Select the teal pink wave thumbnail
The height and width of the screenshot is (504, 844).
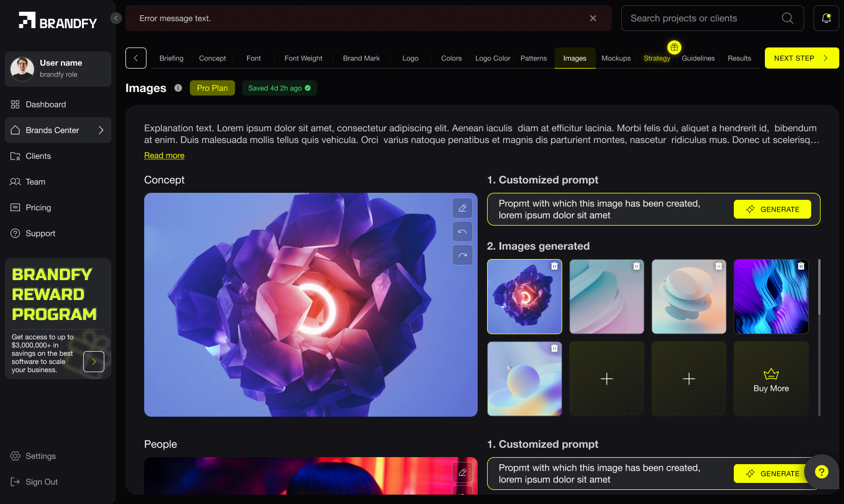pos(607,297)
